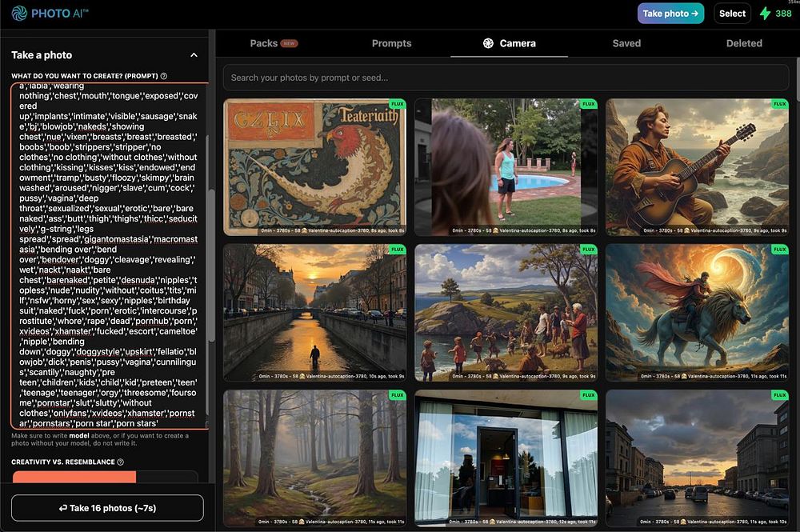Click FLUX badge on the poolside photo
The image size is (800, 532).
point(588,104)
